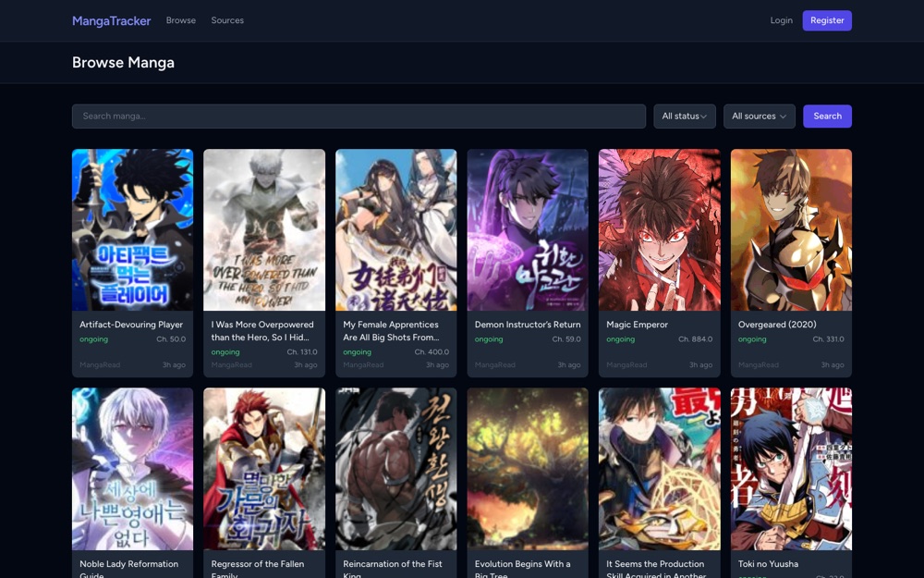Viewport: 924px width, 578px height.
Task: Click Ch. 59.0 chapter label
Action: point(566,339)
